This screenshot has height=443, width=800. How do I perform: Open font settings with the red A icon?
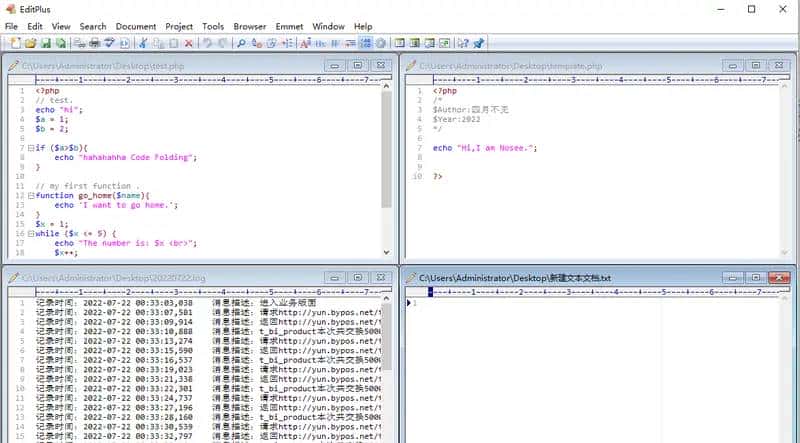pyautogui.click(x=305, y=43)
